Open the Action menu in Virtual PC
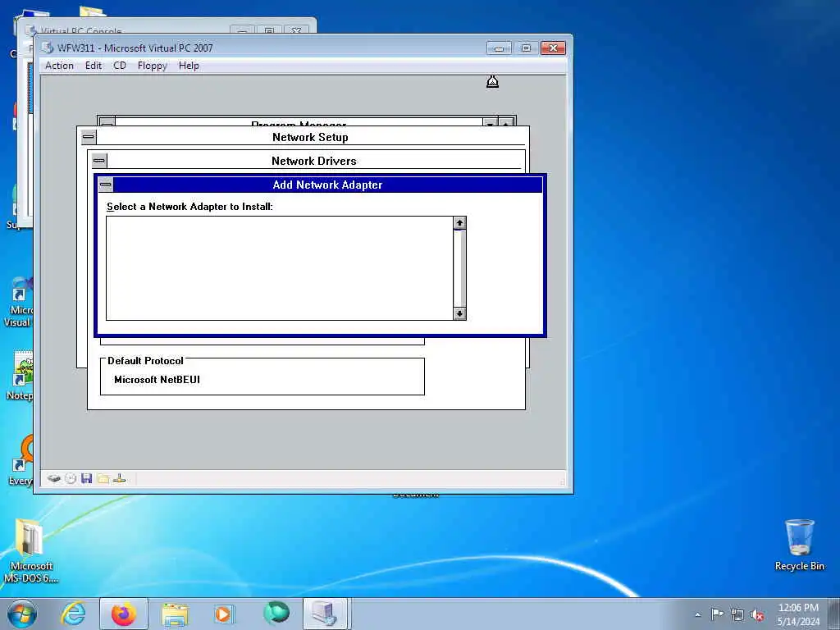840x630 pixels. (x=59, y=66)
